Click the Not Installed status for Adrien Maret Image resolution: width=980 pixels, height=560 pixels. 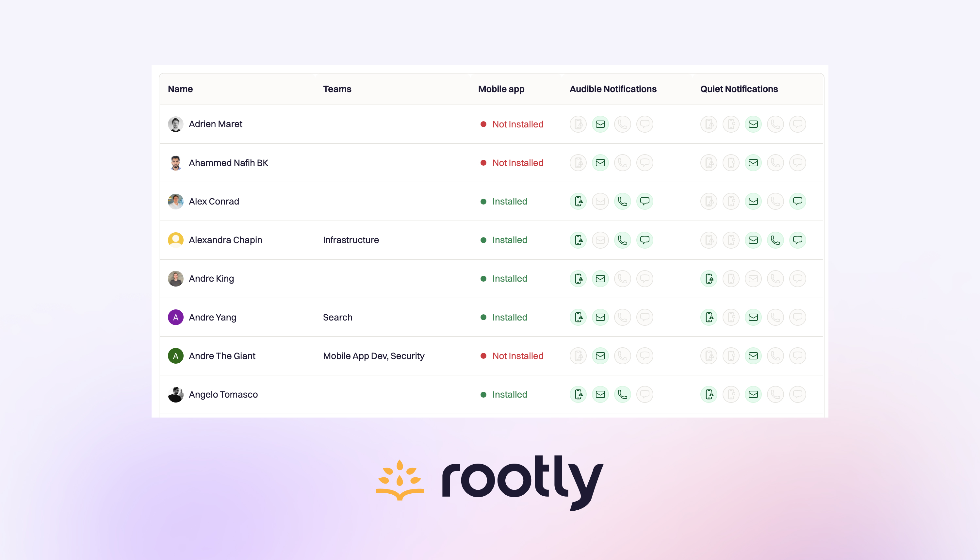(517, 124)
